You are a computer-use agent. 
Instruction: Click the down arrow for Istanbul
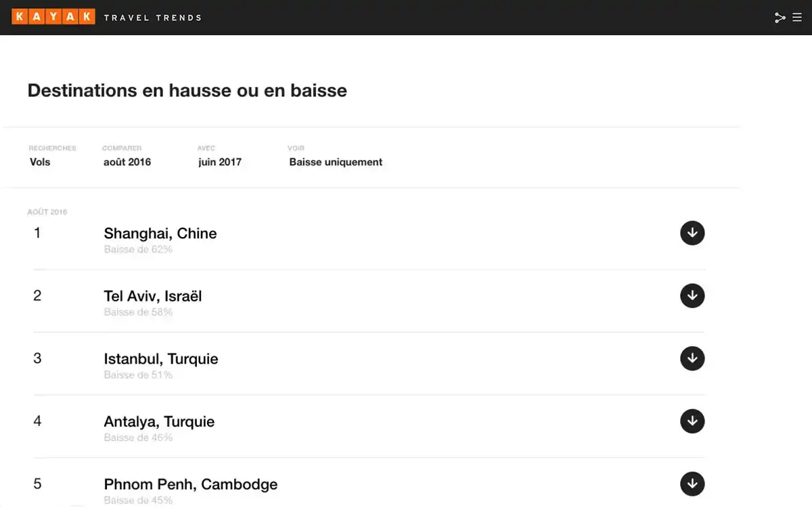(692, 358)
